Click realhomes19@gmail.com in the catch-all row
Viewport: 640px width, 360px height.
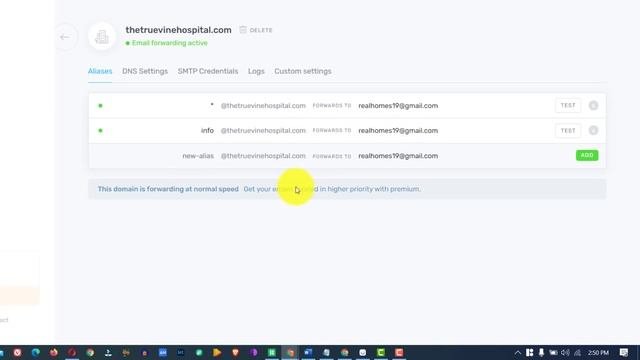pos(398,106)
